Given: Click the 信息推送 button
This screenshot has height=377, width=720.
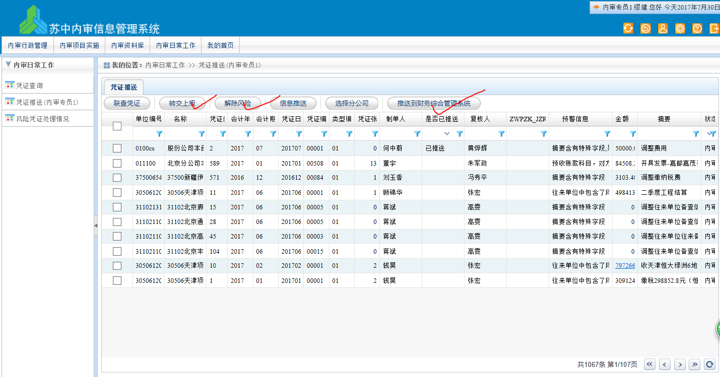Looking at the screenshot, I should click(293, 103).
